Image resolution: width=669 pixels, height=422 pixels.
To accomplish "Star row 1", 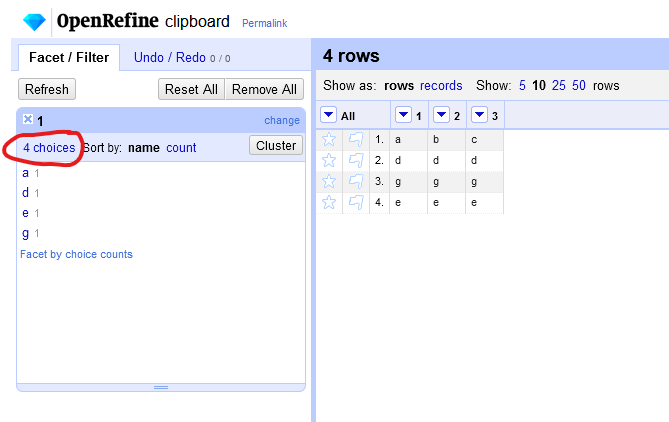I will (x=329, y=140).
